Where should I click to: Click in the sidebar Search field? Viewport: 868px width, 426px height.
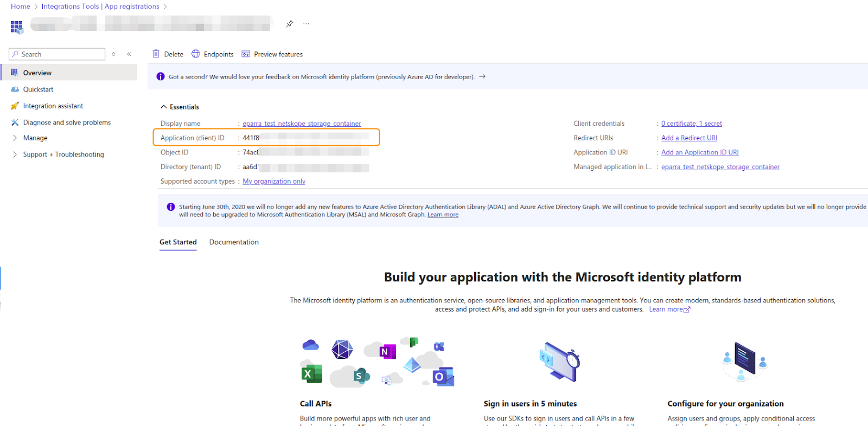pos(61,54)
